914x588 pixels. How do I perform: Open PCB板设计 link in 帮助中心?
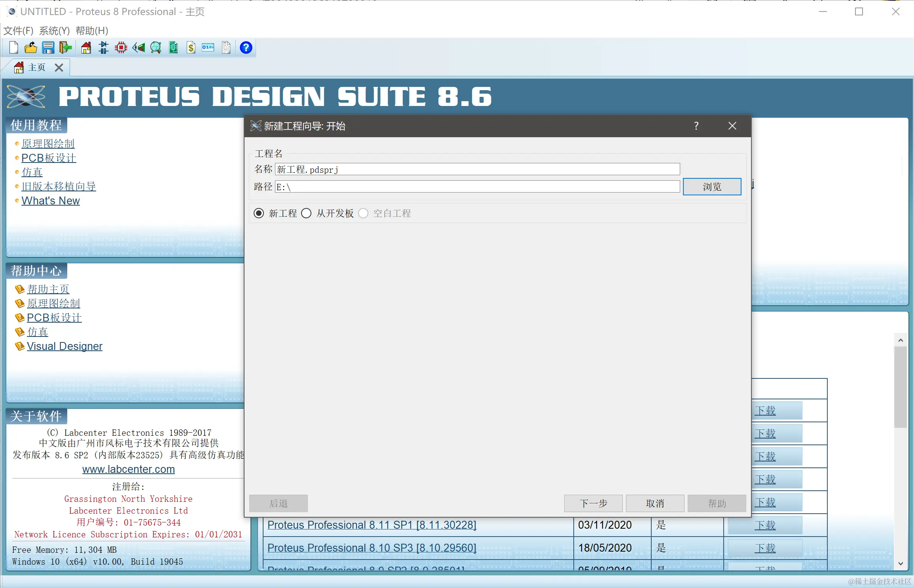pyautogui.click(x=54, y=318)
